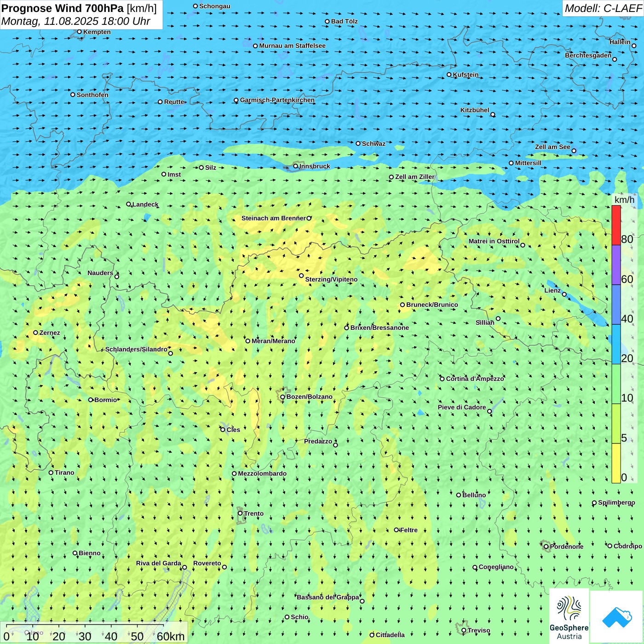644x644 pixels.
Task: Click the Brixen/Bressanone label
Action: [x=379, y=328]
